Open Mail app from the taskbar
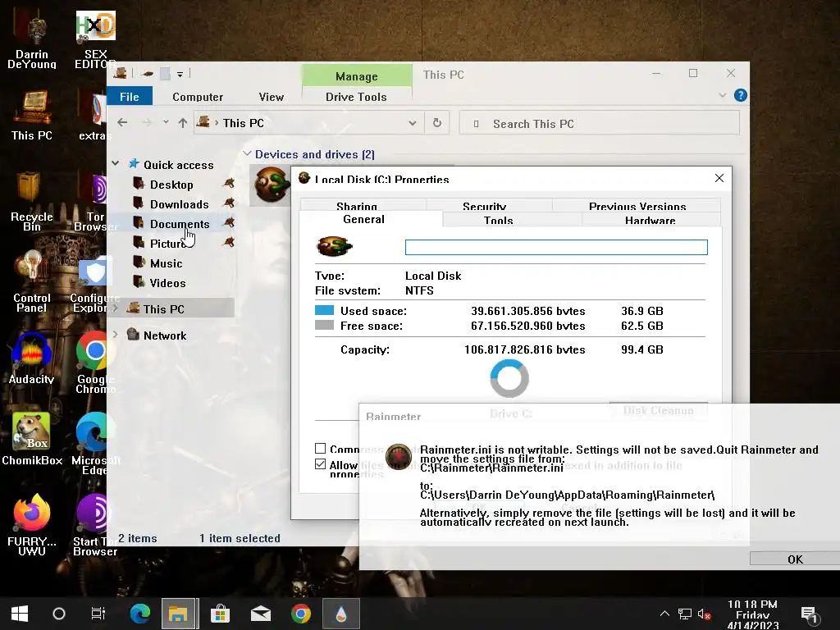 pyautogui.click(x=261, y=614)
